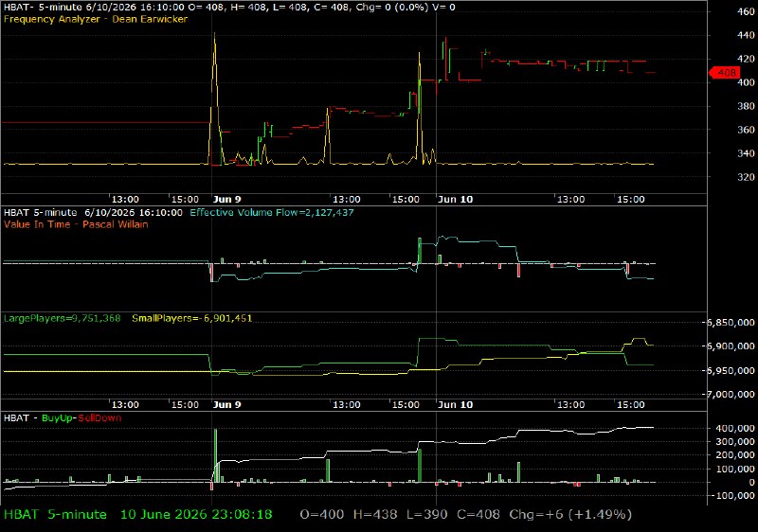Viewport: 758px width, 532px height.
Task: Click 'L=390' value in status bar
Action: (427, 515)
